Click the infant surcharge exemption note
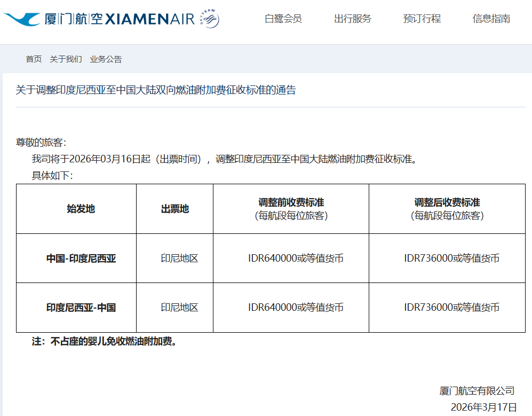The image size is (532, 416). click(104, 342)
